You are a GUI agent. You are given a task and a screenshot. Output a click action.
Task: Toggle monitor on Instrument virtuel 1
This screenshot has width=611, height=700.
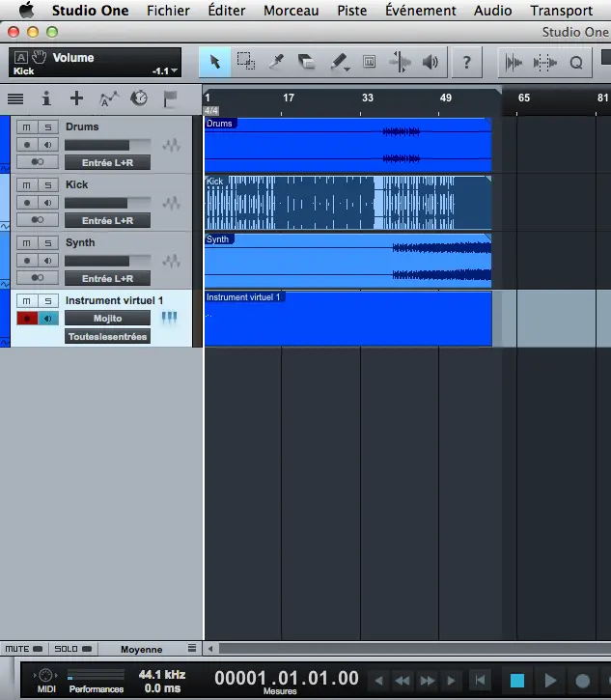click(47, 319)
